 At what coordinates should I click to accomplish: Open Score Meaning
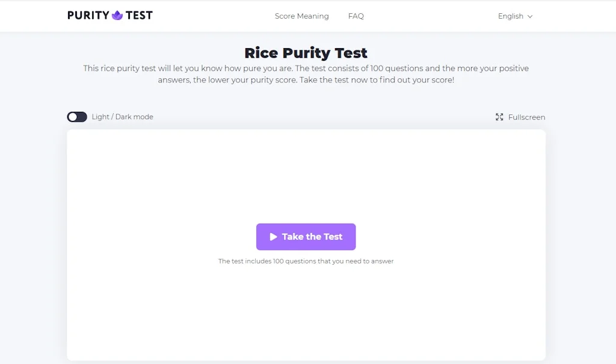point(302,16)
